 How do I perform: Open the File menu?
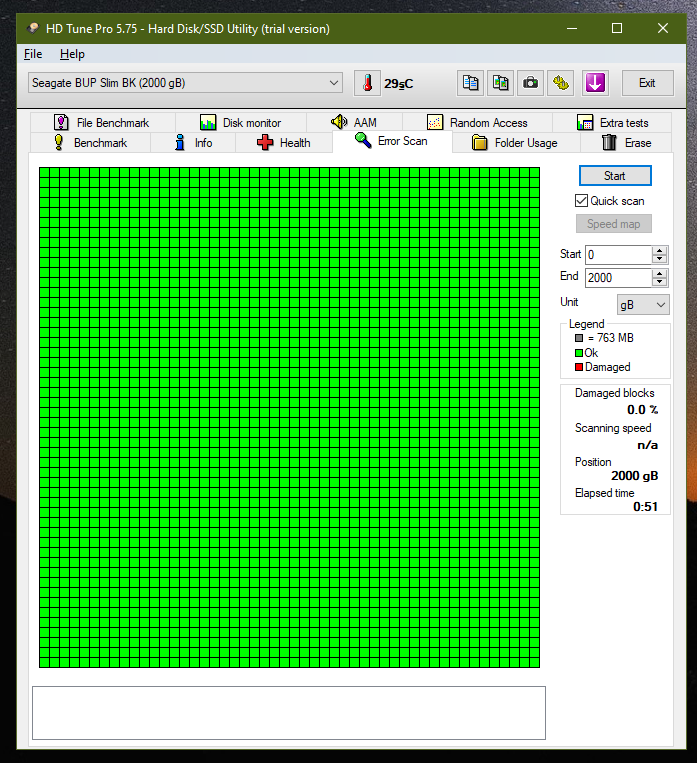(x=33, y=54)
